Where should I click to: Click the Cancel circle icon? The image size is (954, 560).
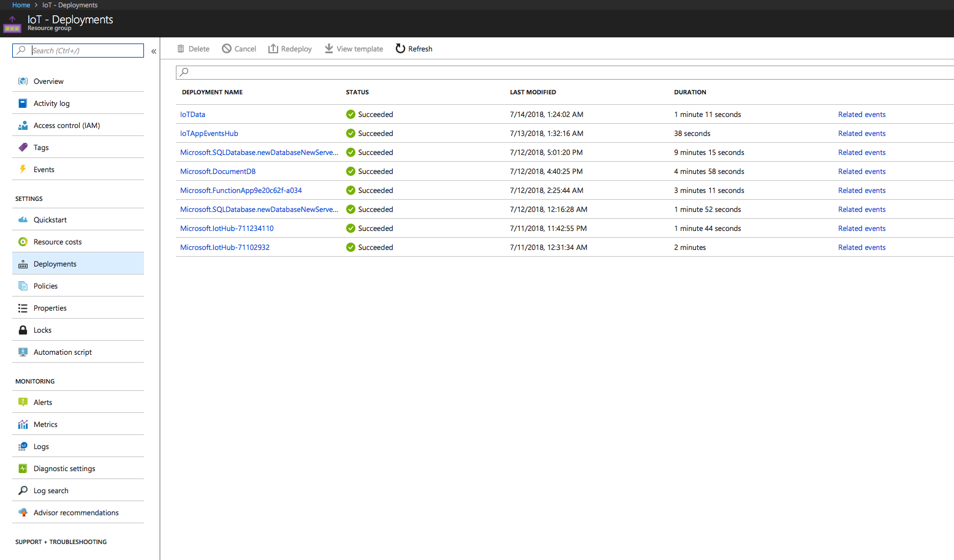pos(227,48)
